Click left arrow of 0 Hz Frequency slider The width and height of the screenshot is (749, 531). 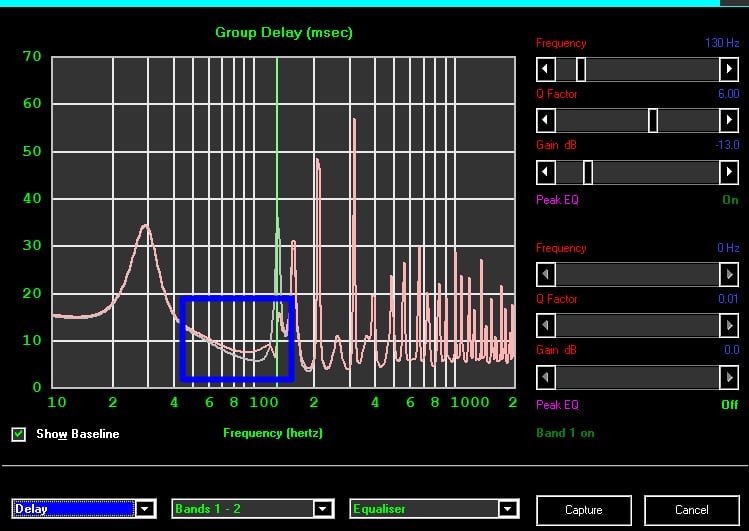[x=546, y=275]
